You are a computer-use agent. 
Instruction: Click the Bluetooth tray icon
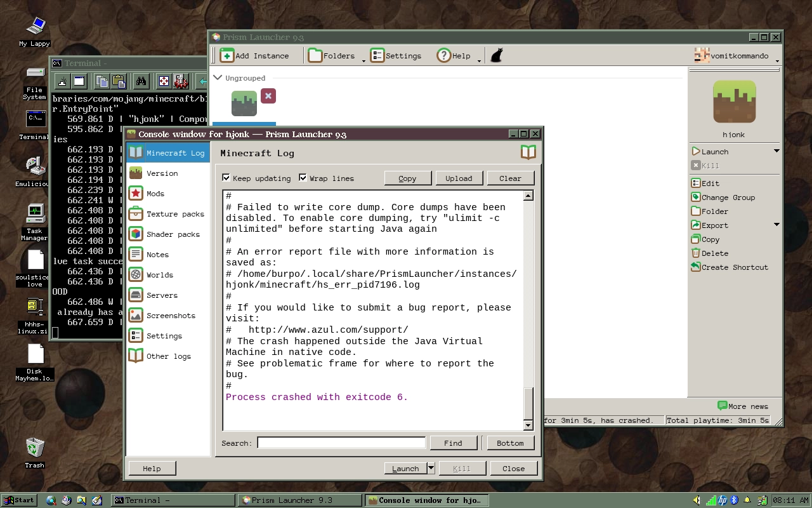click(735, 500)
